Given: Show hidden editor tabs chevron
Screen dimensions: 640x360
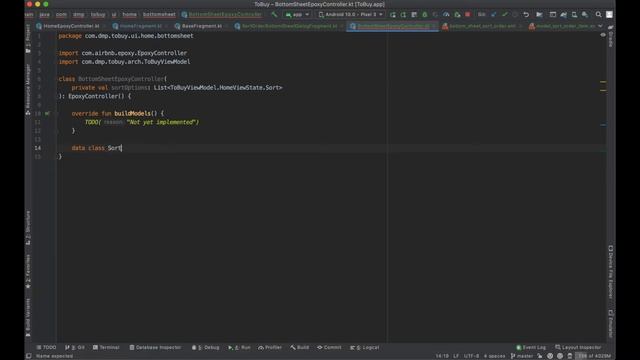Looking at the screenshot, I should (600, 26).
